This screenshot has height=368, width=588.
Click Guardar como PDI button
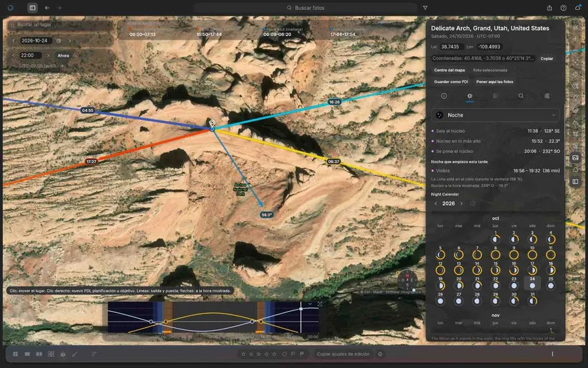coord(451,82)
